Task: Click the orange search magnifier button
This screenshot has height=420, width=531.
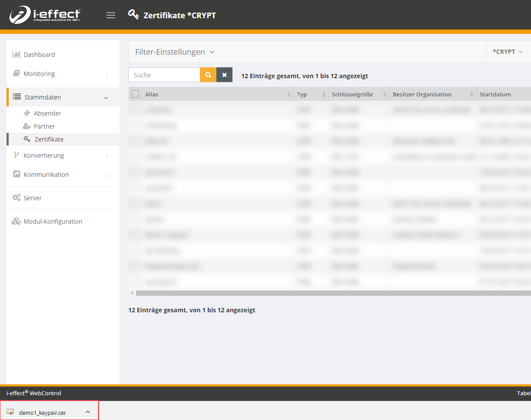Action: click(208, 75)
